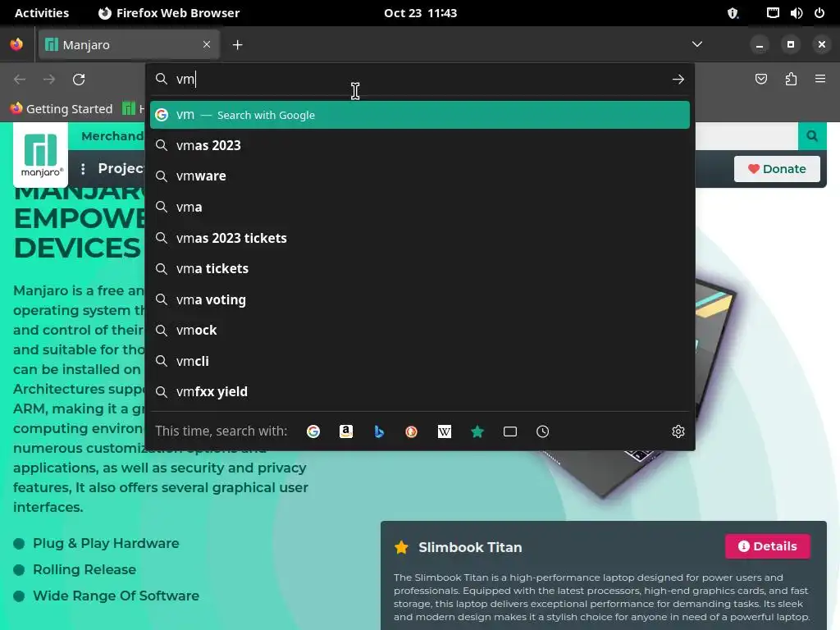Open the Merchandise link on webpage
The width and height of the screenshot is (840, 630).
pyautogui.click(x=112, y=136)
